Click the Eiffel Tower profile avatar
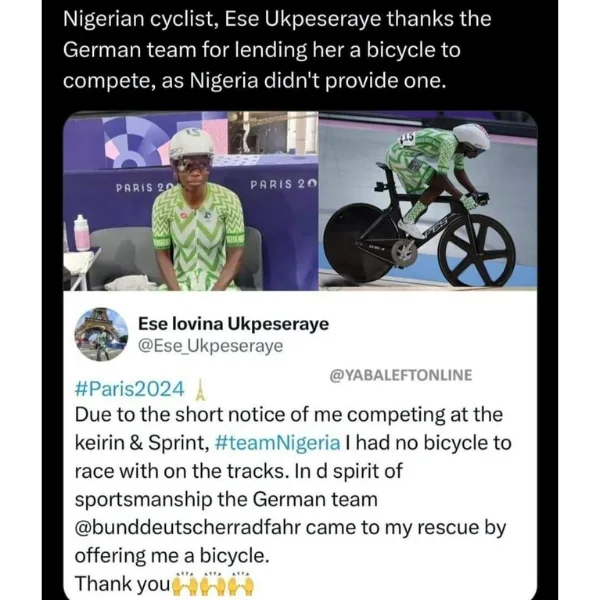600x600 pixels. coord(100,334)
